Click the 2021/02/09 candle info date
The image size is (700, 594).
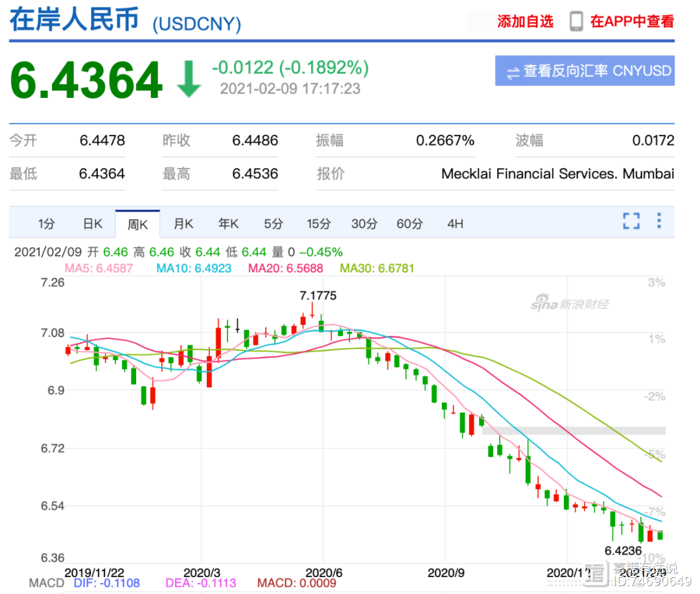[x=48, y=252]
